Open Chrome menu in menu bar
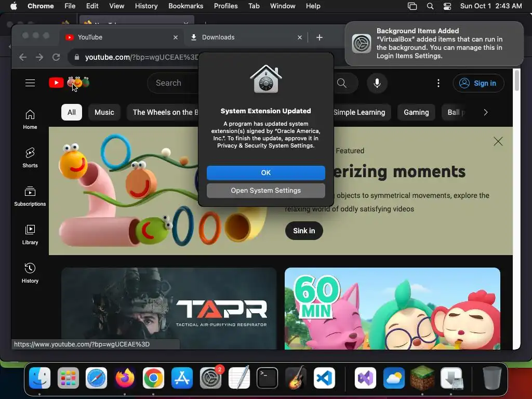The image size is (532, 399). (x=41, y=6)
